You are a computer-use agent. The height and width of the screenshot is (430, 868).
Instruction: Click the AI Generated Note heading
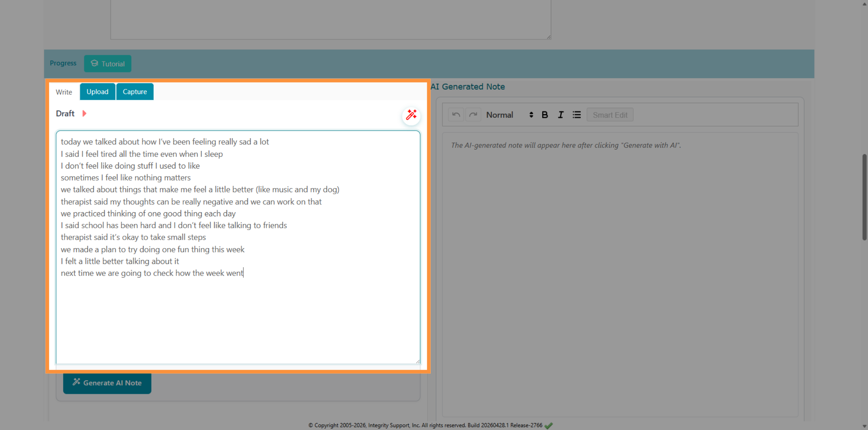[468, 87]
